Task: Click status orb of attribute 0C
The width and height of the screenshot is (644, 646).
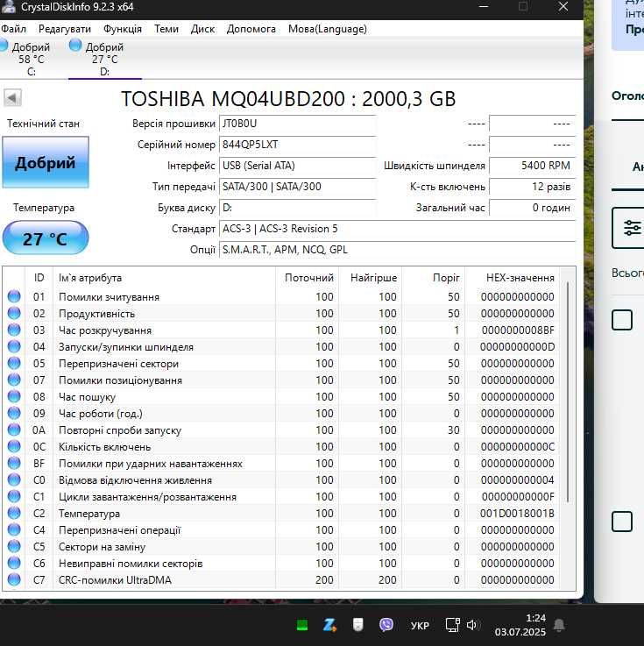Action: [14, 446]
